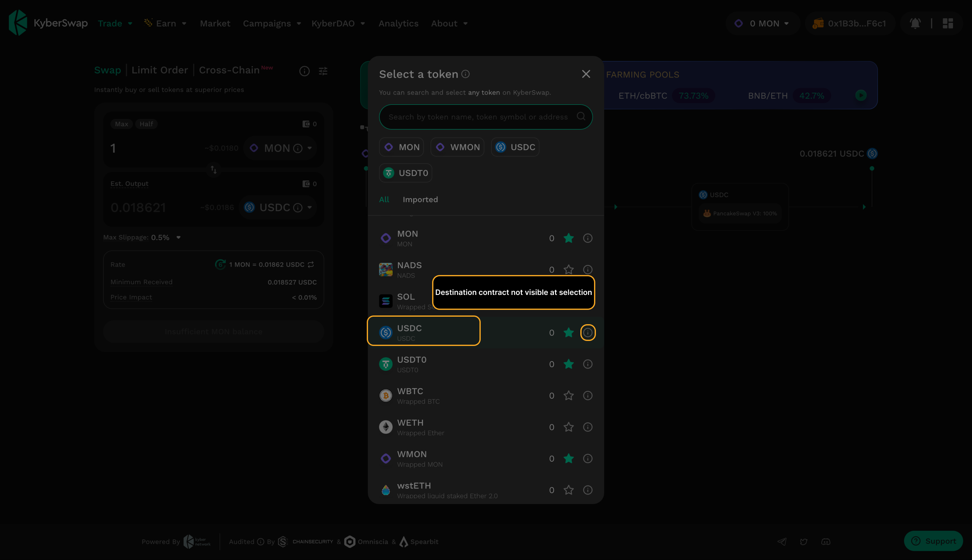The height and width of the screenshot is (560, 972).
Task: Open info icon for USDC token row
Action: point(587,332)
